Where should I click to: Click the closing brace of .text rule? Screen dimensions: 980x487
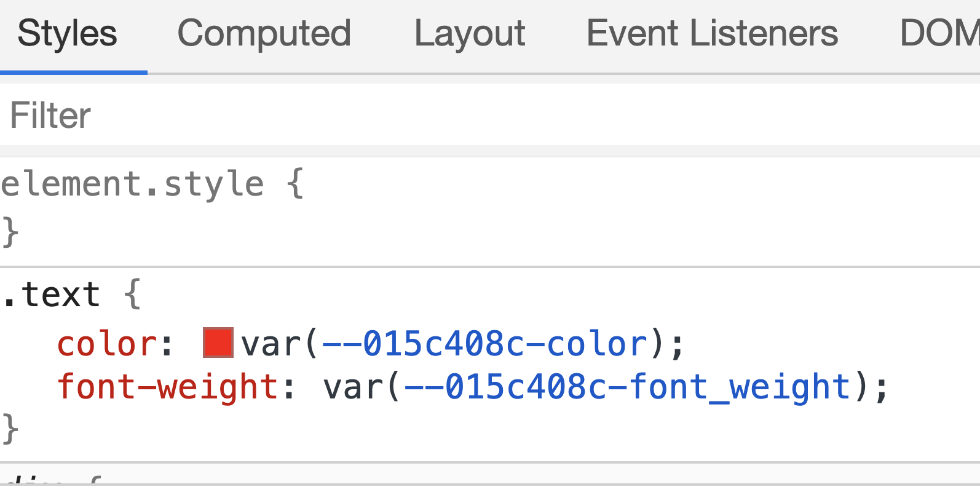pos(10,428)
